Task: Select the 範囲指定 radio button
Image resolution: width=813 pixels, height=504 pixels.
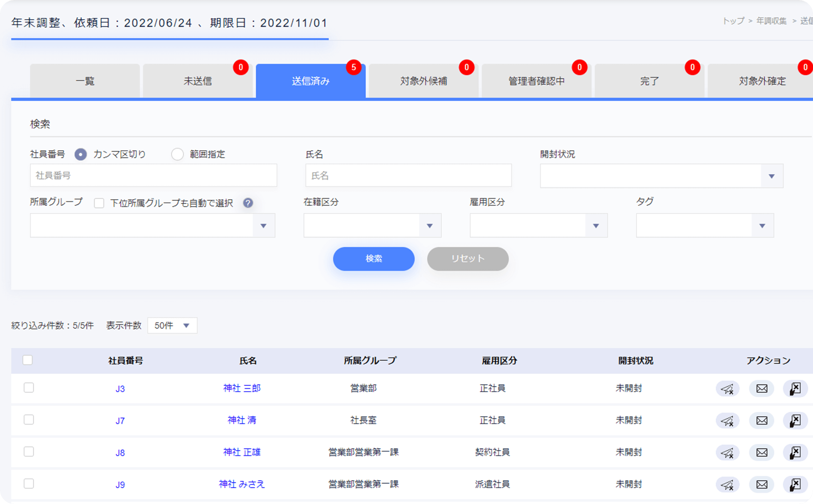Action: coord(177,154)
